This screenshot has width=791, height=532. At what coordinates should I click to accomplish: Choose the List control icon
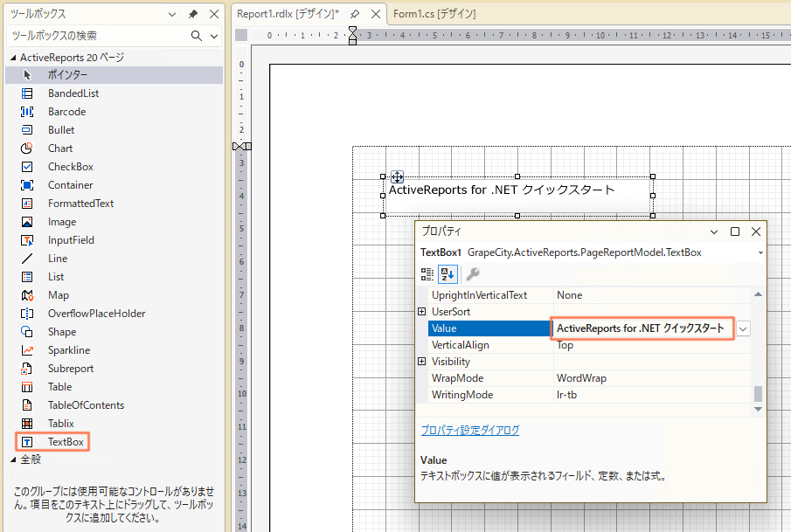pos(27,277)
